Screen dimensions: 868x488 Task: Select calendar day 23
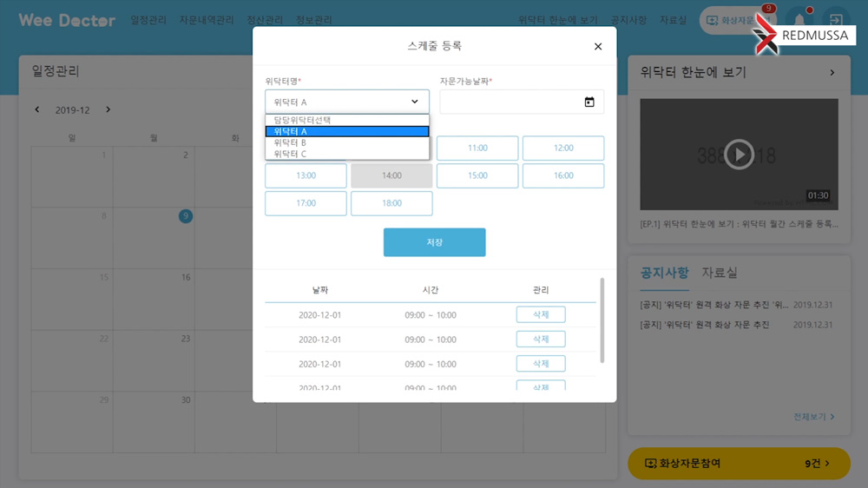(186, 339)
